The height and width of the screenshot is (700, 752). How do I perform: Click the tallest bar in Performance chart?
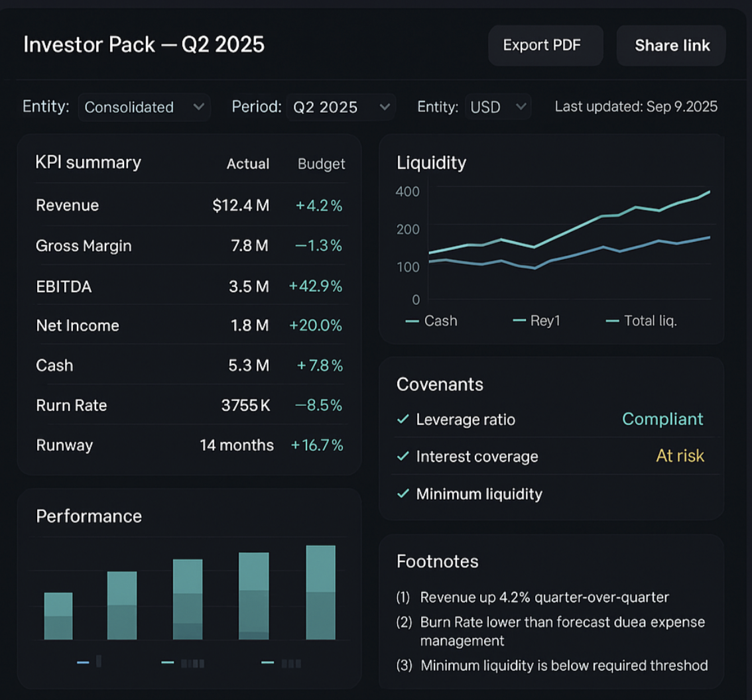[x=320, y=593]
